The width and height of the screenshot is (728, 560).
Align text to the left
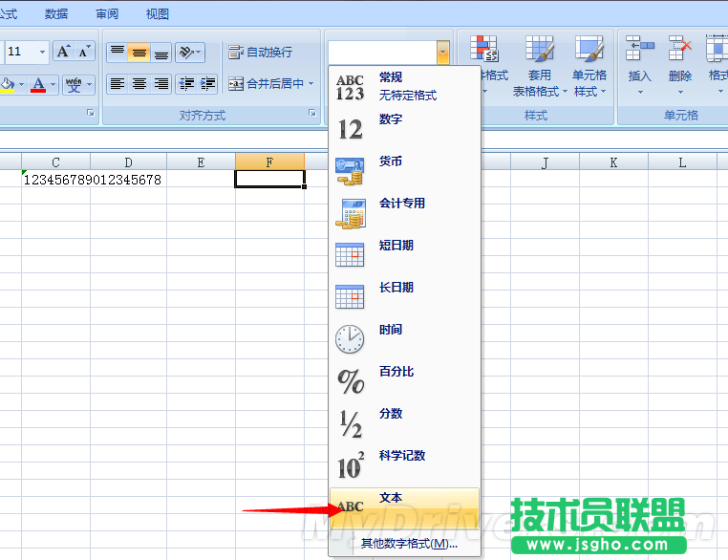point(117,83)
